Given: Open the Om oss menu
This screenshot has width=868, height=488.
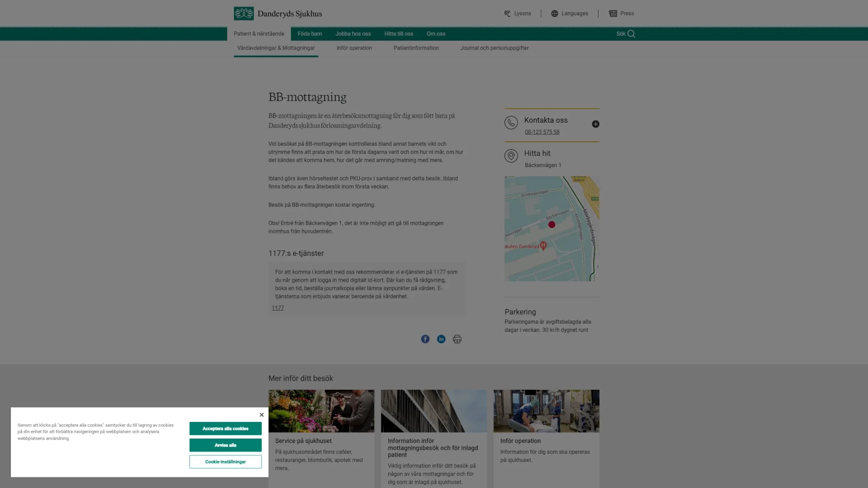Looking at the screenshot, I should 436,34.
